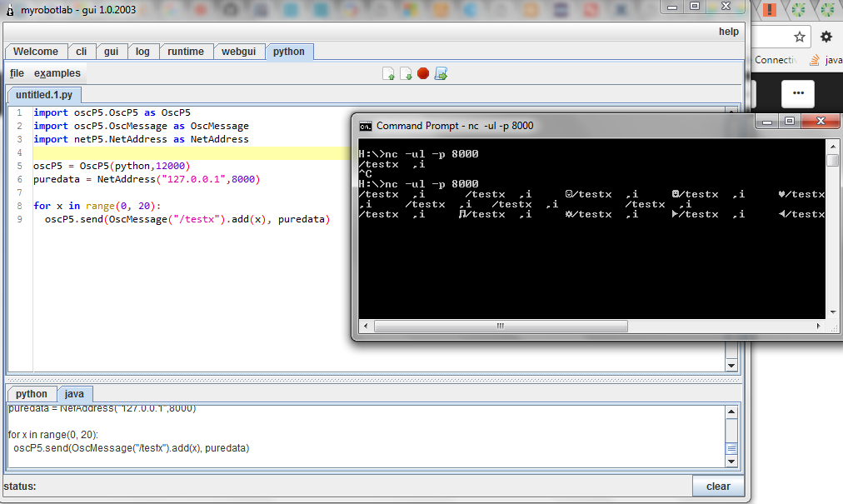Click the Command Prompt window title text
The width and height of the screenshot is (843, 504).
[x=455, y=126]
